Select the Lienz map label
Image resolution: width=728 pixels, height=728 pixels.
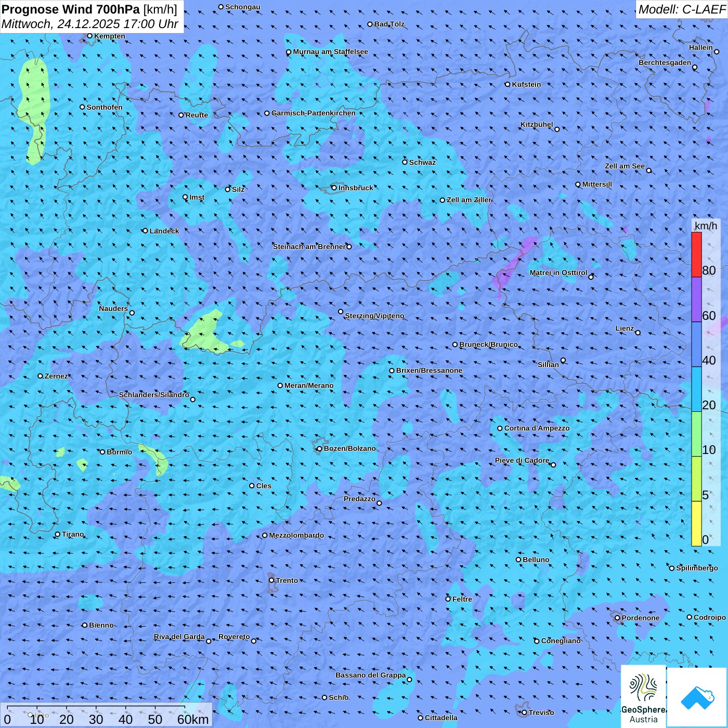625,328
